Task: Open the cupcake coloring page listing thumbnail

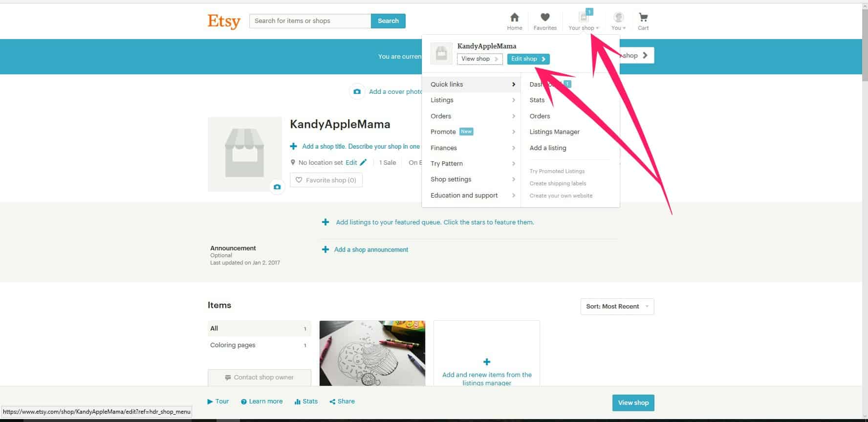Action: [372, 353]
